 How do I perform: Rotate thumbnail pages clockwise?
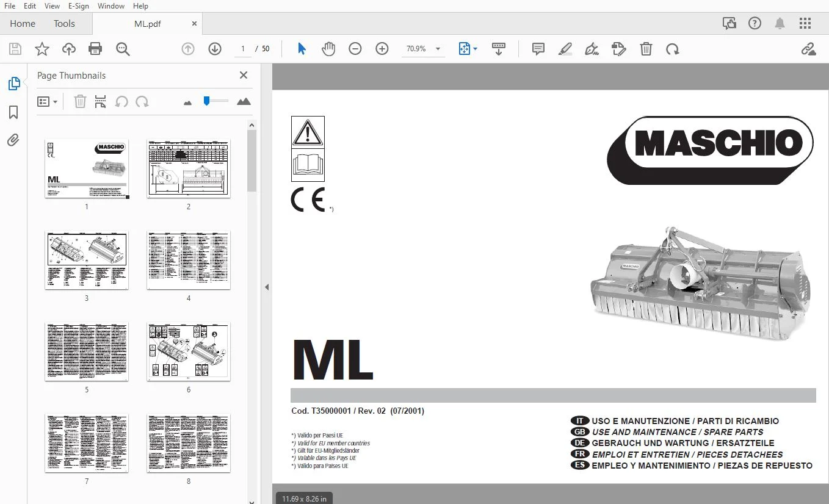(142, 102)
